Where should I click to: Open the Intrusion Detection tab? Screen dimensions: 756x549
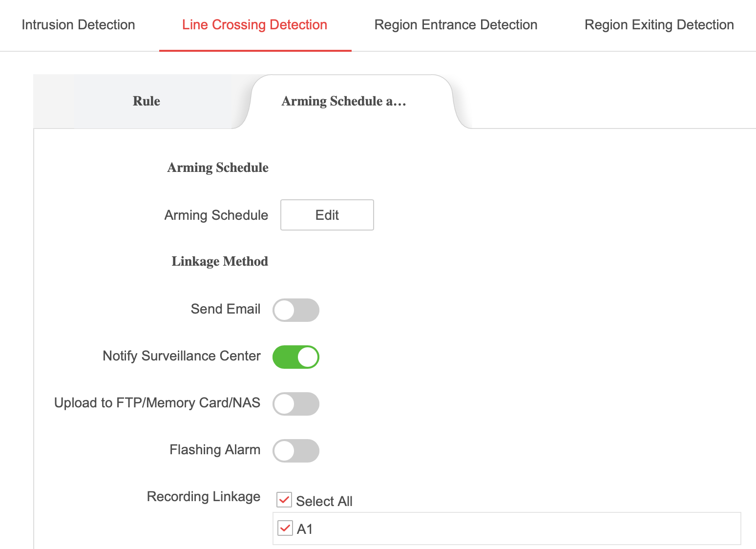[78, 25]
